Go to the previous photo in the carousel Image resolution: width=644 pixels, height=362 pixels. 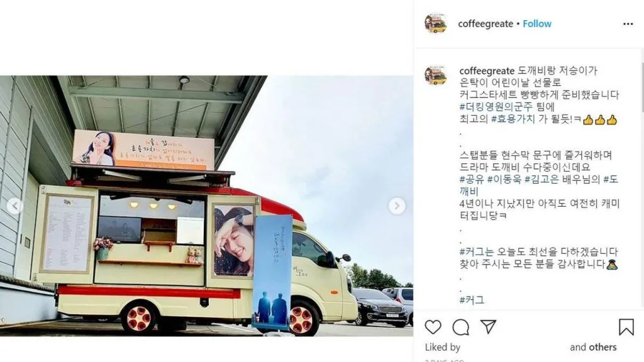[x=15, y=206]
